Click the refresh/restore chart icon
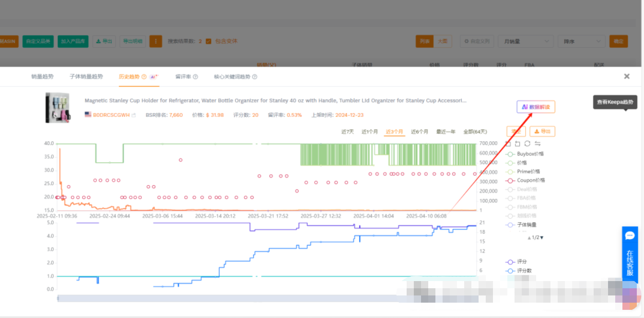 point(527,143)
